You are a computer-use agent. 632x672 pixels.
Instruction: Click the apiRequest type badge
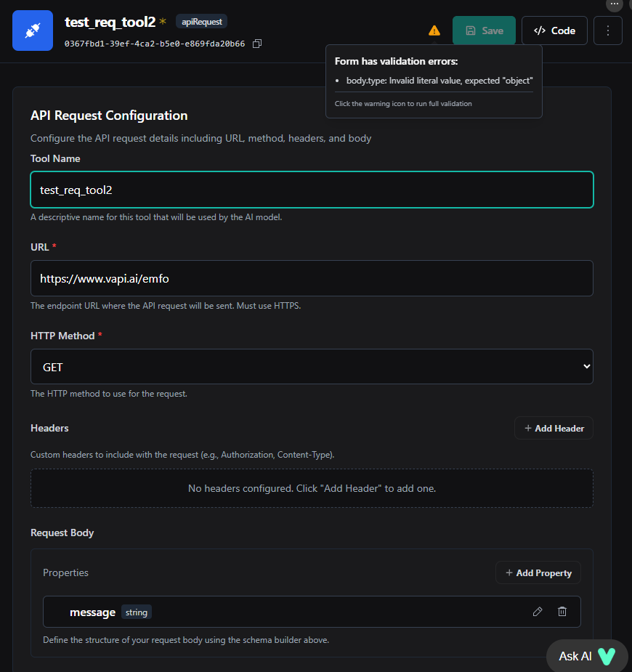coord(201,22)
